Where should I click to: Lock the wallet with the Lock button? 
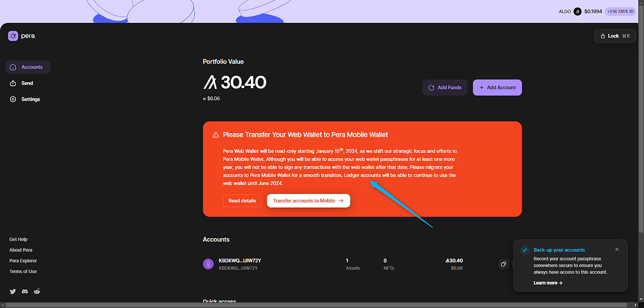click(x=615, y=36)
